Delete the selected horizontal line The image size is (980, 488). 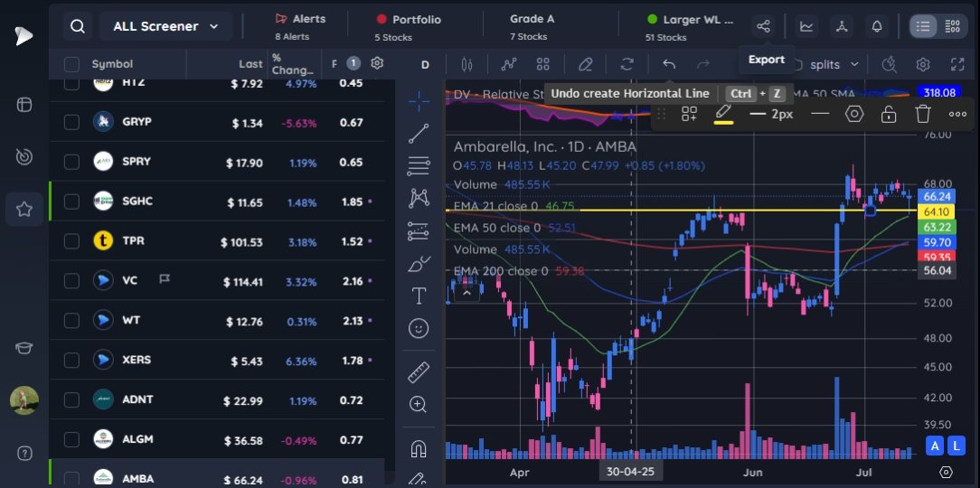click(923, 115)
